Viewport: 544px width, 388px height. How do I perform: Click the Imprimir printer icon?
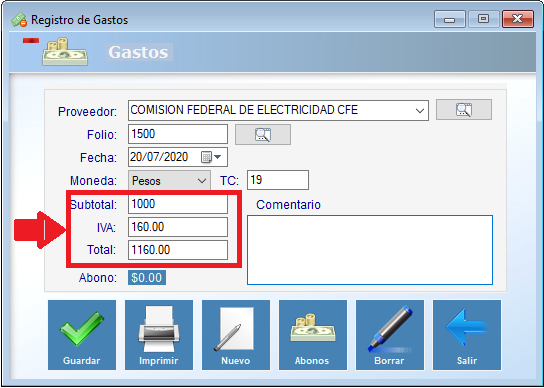[159, 335]
